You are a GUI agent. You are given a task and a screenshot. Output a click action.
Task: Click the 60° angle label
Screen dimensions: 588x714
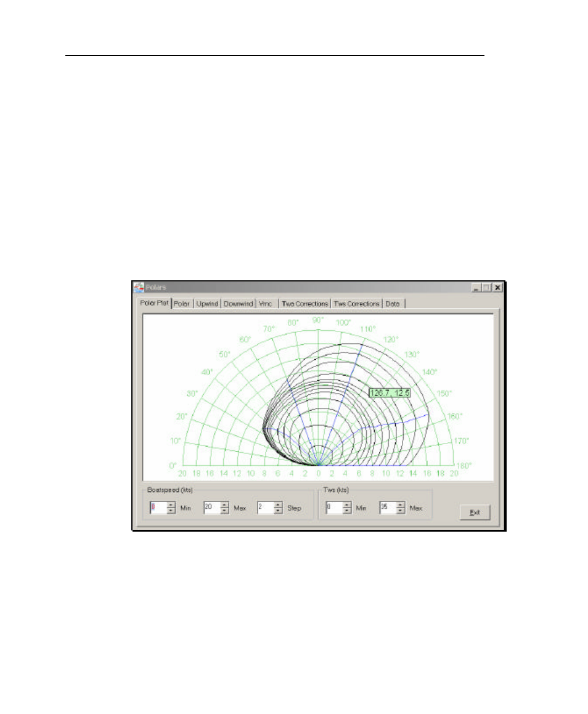(245, 339)
